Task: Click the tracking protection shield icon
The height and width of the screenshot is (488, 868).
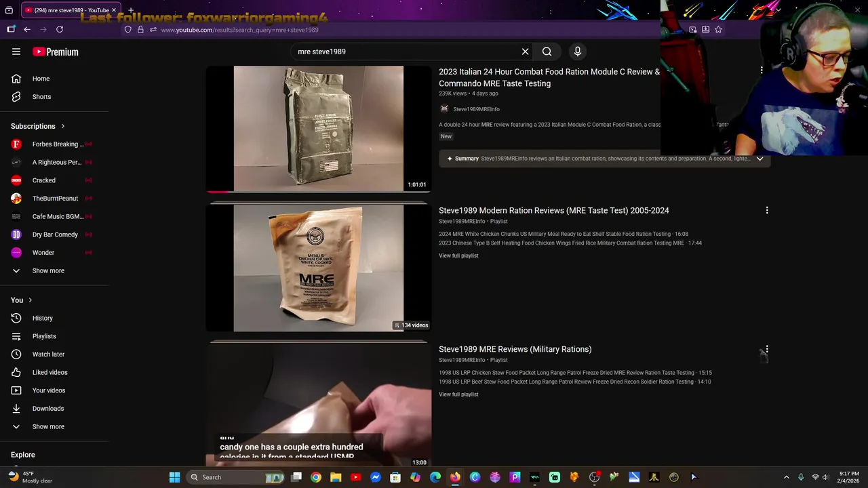Action: point(127,30)
